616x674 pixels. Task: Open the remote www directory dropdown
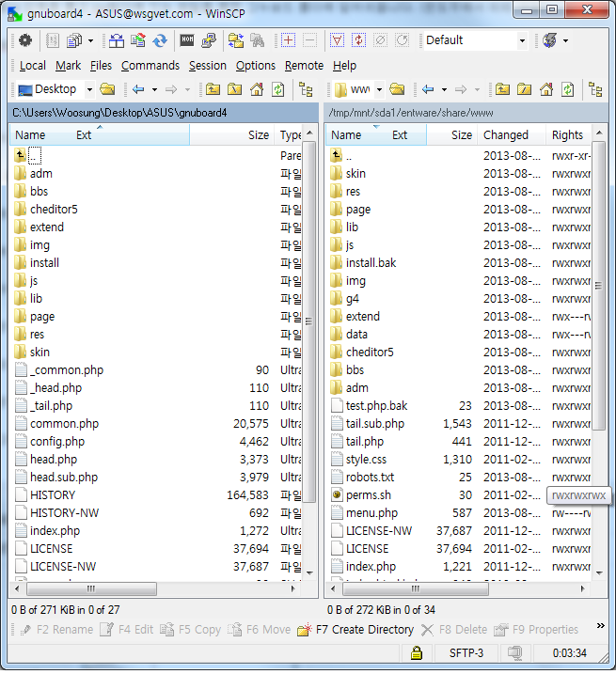coord(379,89)
